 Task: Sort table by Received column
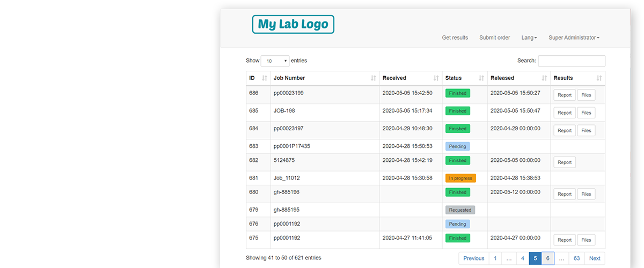pos(411,78)
